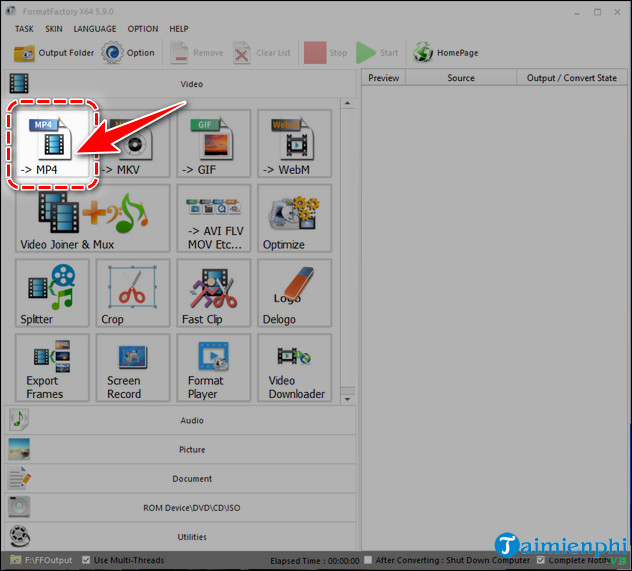The height and width of the screenshot is (571, 632).
Task: Open the Export Frames tool
Action: [x=52, y=368]
